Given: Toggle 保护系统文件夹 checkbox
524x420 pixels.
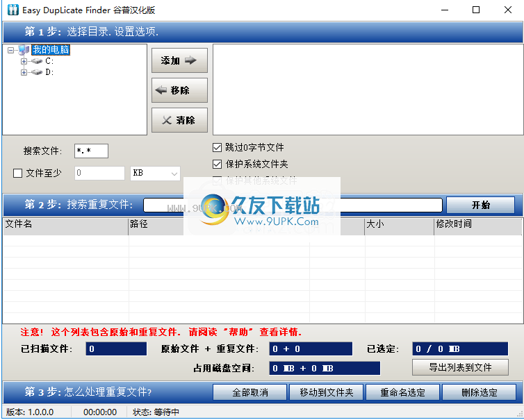Looking at the screenshot, I should 218,164.
